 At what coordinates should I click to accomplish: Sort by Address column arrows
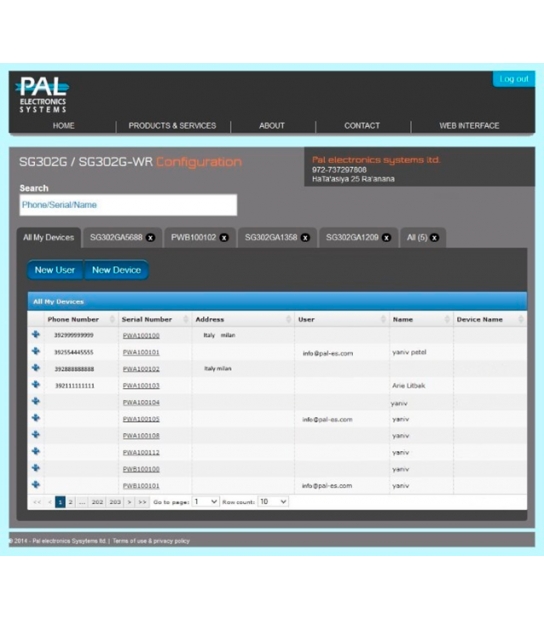[289, 319]
